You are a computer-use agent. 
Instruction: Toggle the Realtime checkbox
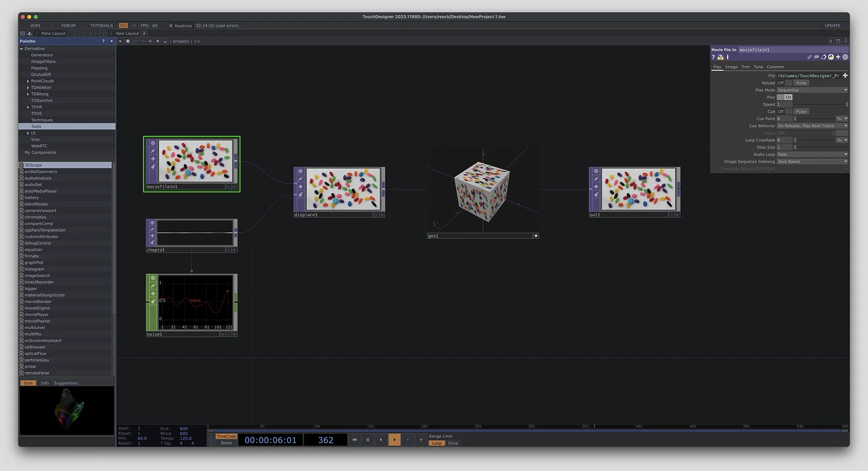tap(171, 26)
